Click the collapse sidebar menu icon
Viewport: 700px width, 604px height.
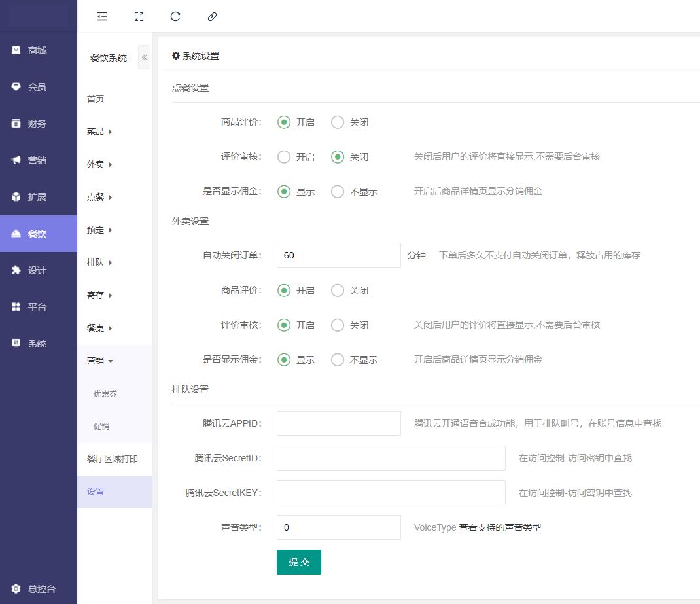pyautogui.click(x=101, y=16)
